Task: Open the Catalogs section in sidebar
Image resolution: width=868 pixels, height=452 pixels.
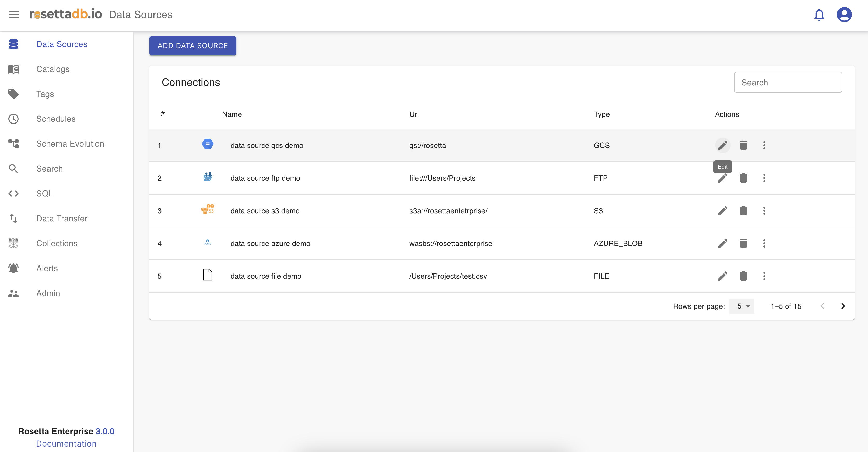Action: tap(53, 69)
